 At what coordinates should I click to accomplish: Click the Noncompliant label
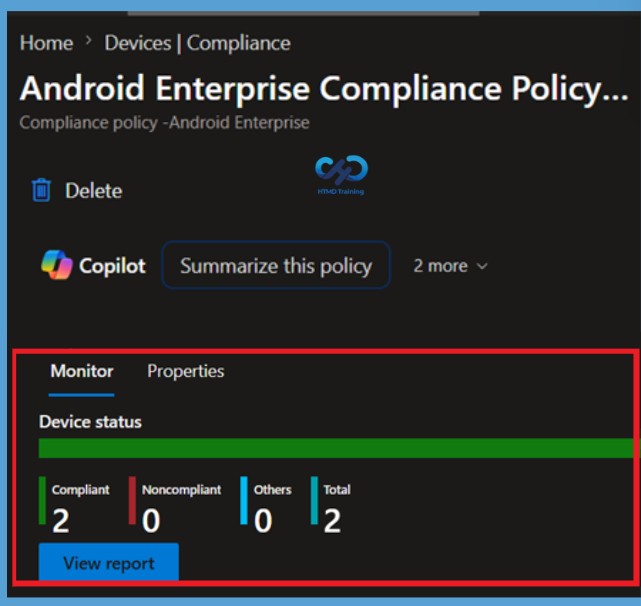pyautogui.click(x=182, y=489)
